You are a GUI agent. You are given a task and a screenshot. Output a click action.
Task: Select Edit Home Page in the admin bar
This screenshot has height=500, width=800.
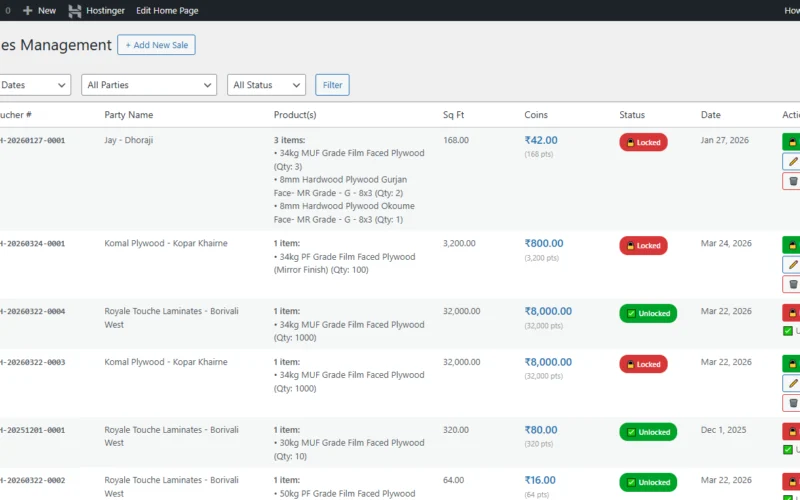[167, 10]
